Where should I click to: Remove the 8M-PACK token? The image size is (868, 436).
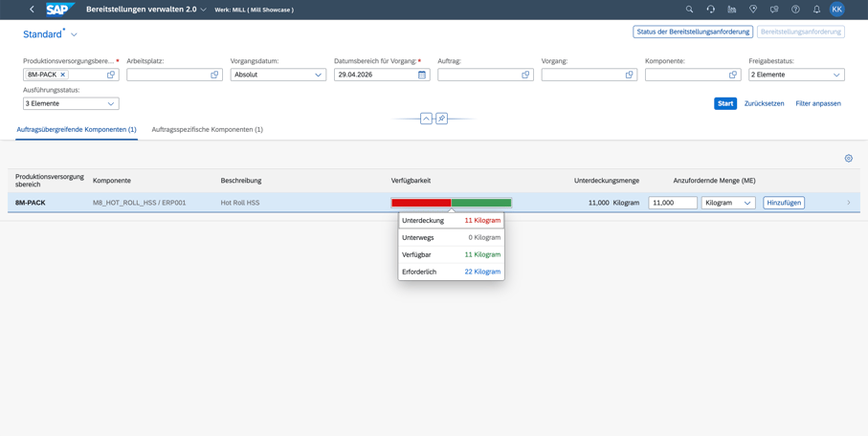[x=62, y=75]
